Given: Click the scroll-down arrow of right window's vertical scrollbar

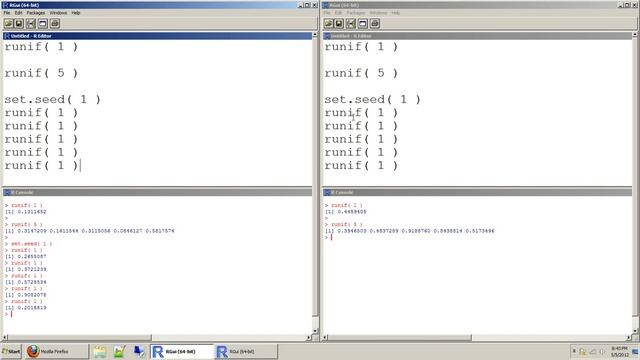Looking at the screenshot, I should tap(635, 331).
